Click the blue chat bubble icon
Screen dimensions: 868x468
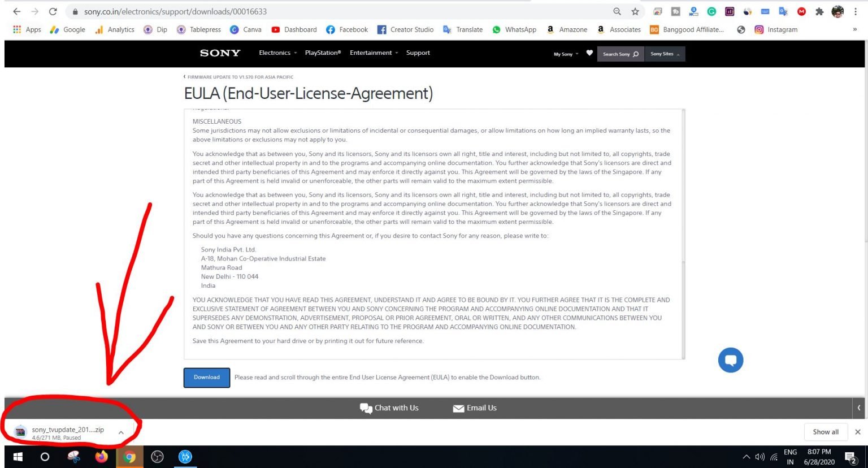point(730,360)
